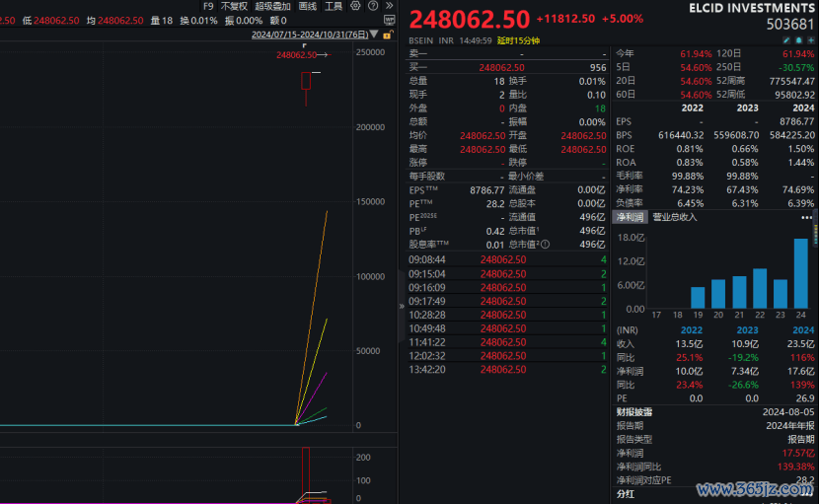Image resolution: width=819 pixels, height=504 pixels.
Task: Open 超级叠加 overlay menu
Action: (x=272, y=6)
